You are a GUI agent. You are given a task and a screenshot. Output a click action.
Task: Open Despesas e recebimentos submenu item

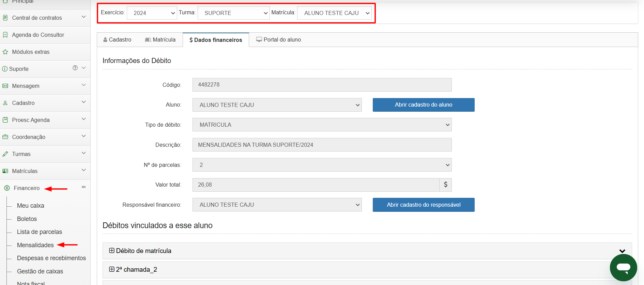tap(51, 258)
